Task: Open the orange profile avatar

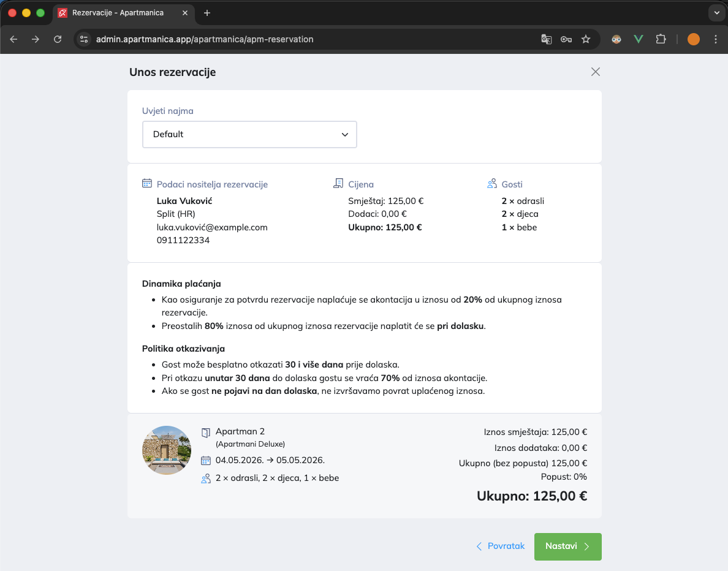Action: point(693,39)
